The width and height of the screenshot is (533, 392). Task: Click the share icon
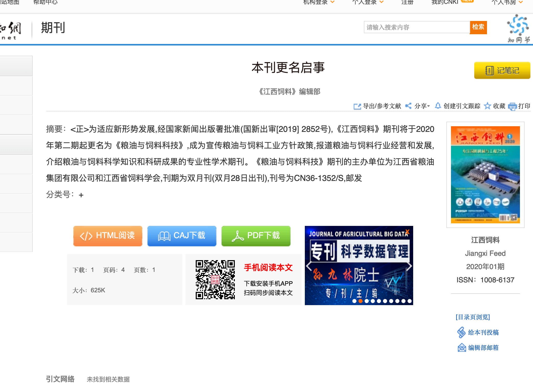(x=408, y=106)
